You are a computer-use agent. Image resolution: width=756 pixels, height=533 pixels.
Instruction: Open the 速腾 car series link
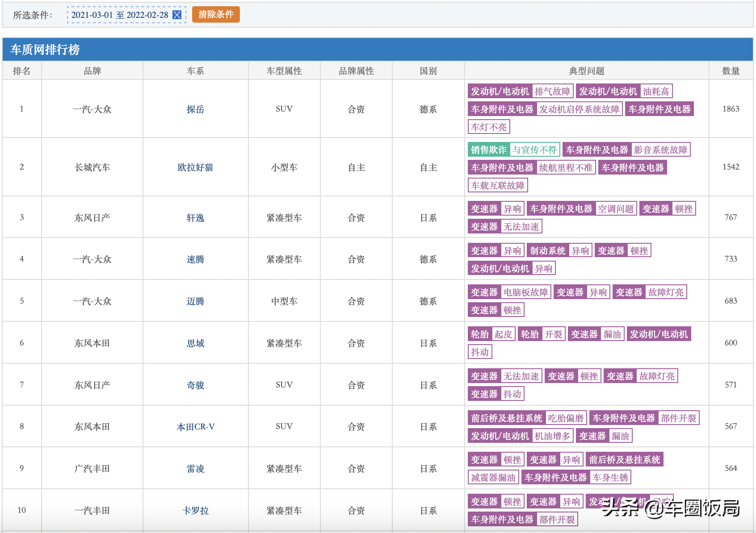pos(195,259)
